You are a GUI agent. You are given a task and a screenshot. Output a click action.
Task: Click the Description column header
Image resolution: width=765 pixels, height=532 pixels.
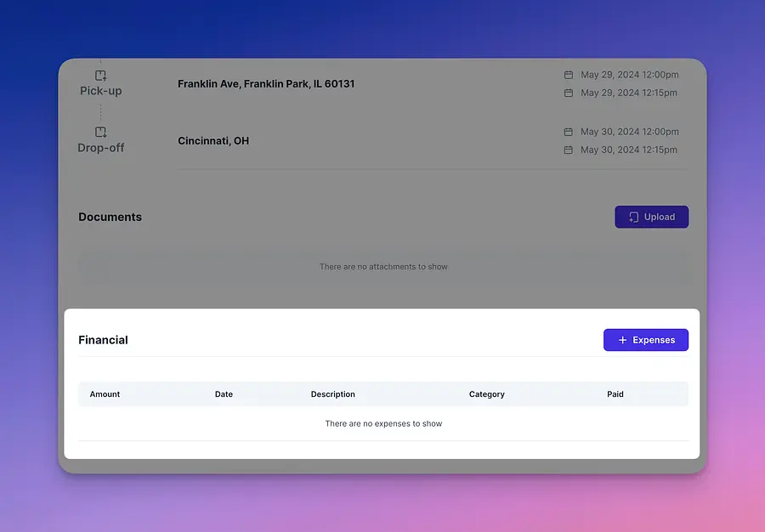(332, 394)
